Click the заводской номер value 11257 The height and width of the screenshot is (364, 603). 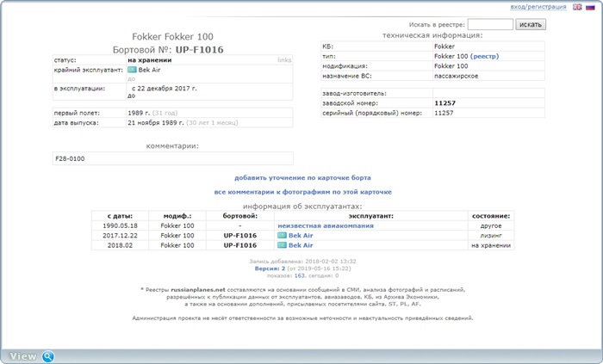tap(444, 103)
